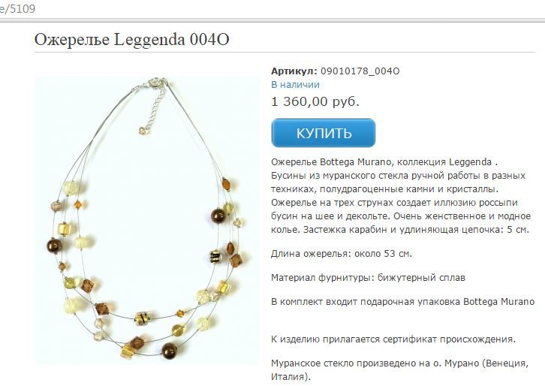The image size is (545, 392).
Task: Click the description paragraph about Bottega Murano
Action: (x=401, y=196)
